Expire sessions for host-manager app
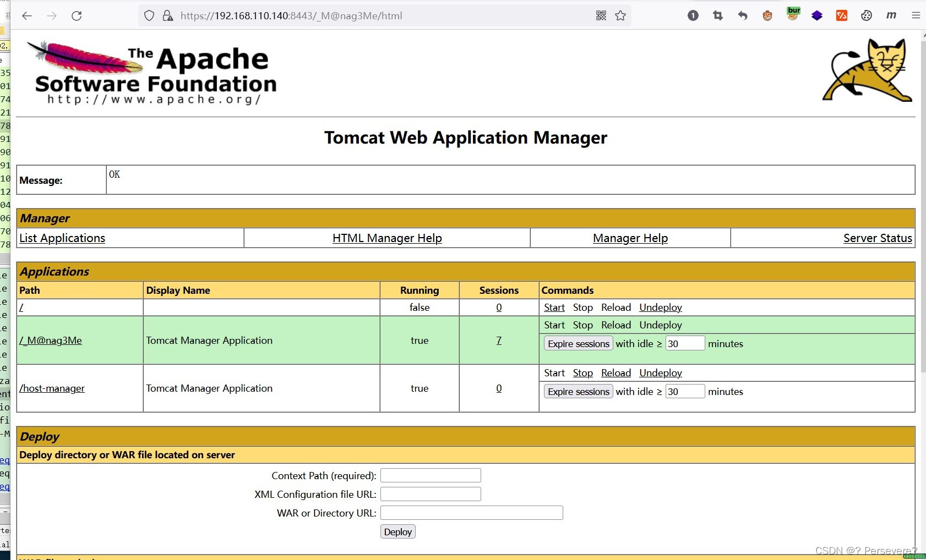The image size is (926, 560). (x=579, y=392)
